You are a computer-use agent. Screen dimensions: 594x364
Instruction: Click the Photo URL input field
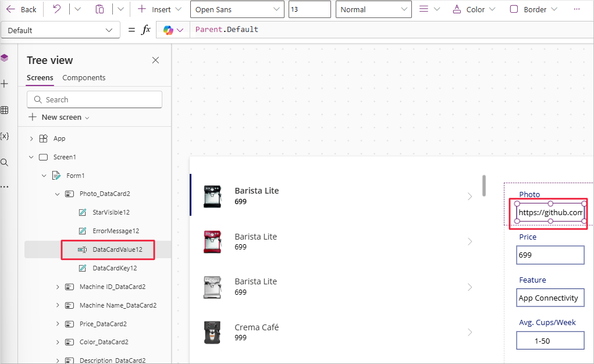[550, 212]
